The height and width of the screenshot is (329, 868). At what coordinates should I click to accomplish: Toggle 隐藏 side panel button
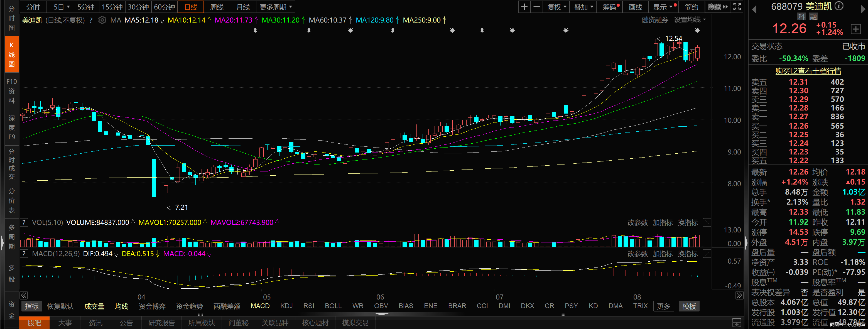click(717, 7)
